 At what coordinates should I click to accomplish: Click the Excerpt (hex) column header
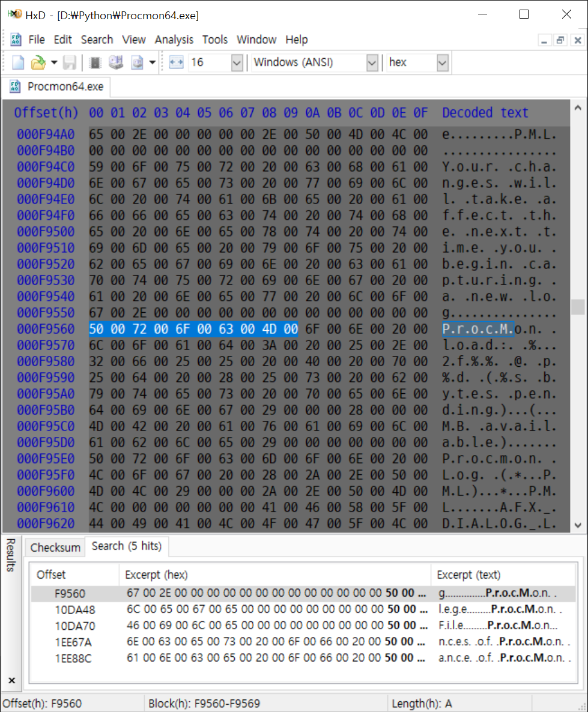click(275, 575)
